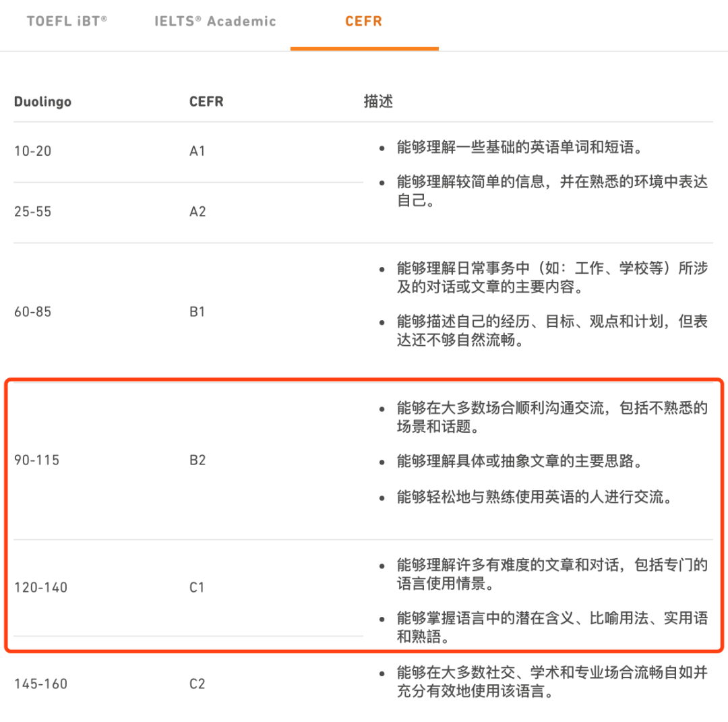Select the 25-55 score cell
This screenshot has height=722, width=728.
click(32, 212)
